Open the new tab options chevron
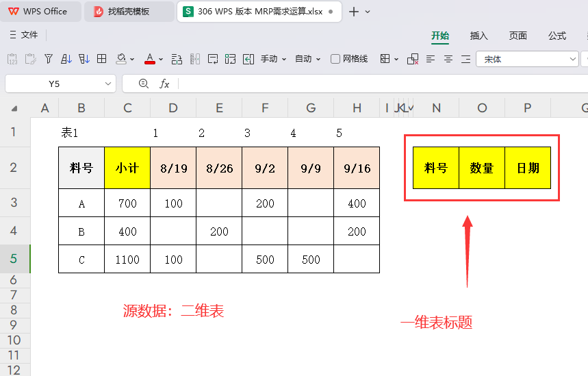 pos(368,12)
